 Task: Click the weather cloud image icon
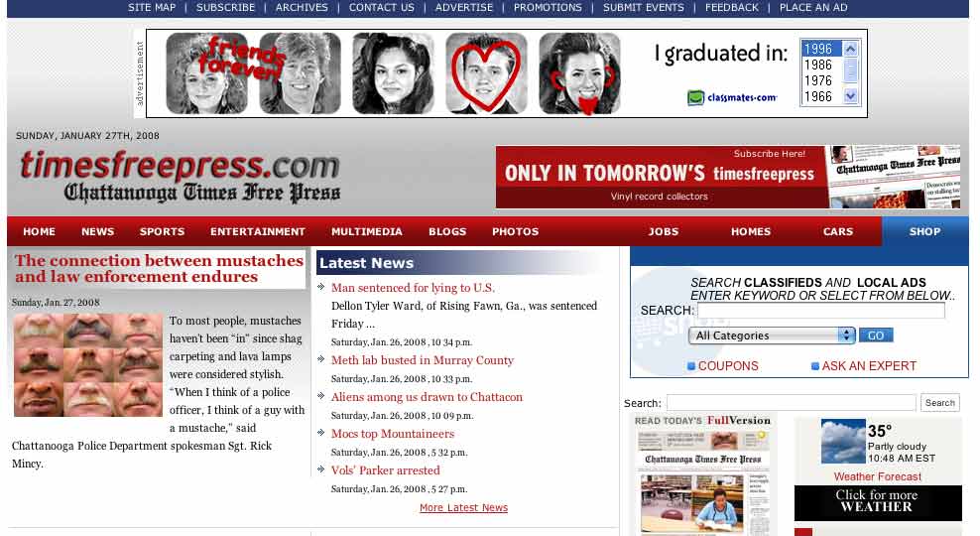pyautogui.click(x=843, y=441)
